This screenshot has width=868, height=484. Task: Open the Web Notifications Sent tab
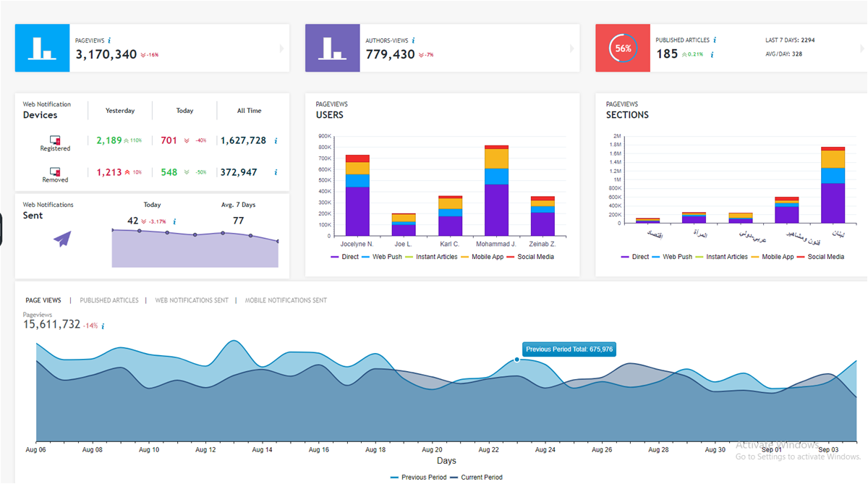(x=192, y=300)
